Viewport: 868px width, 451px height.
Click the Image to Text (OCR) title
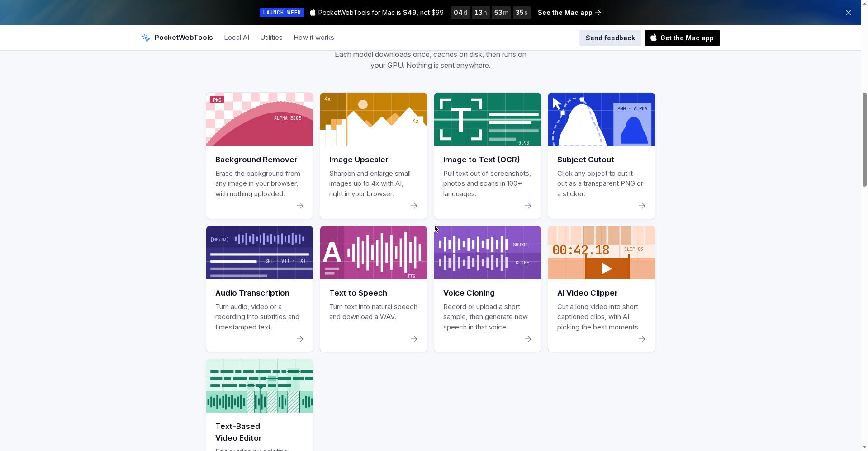point(481,160)
